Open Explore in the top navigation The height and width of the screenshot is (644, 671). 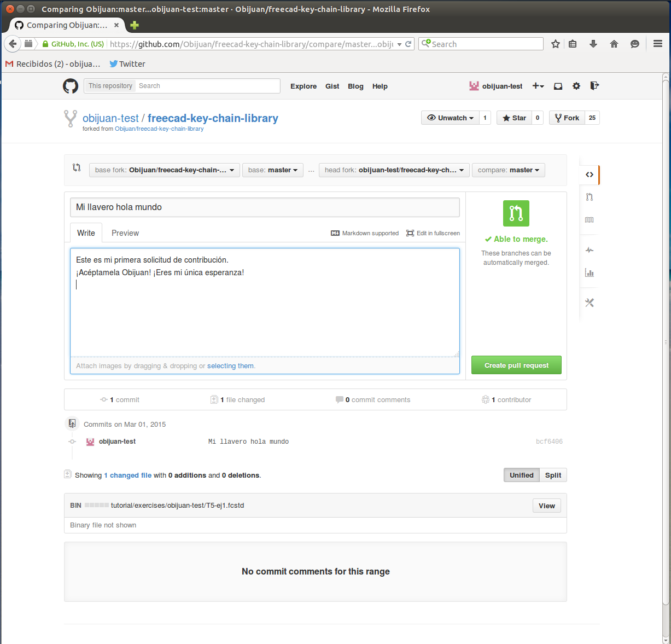pyautogui.click(x=304, y=86)
